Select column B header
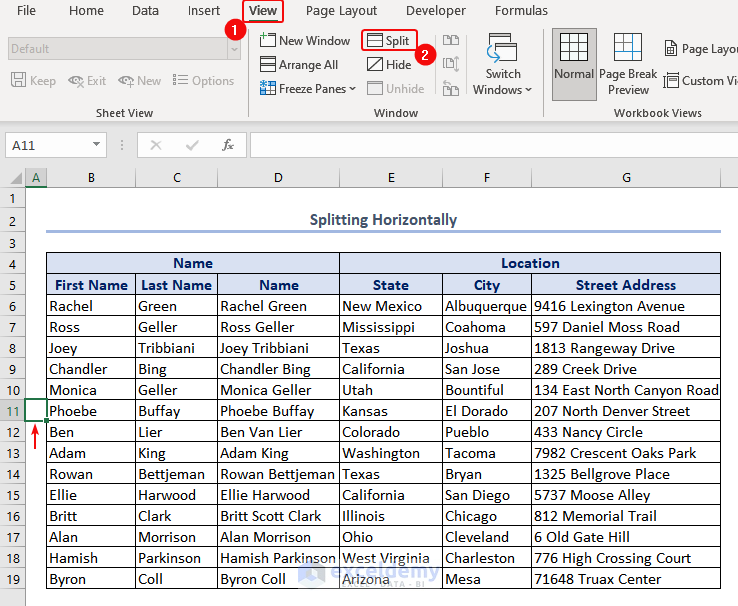This screenshot has width=738, height=606. (x=91, y=178)
